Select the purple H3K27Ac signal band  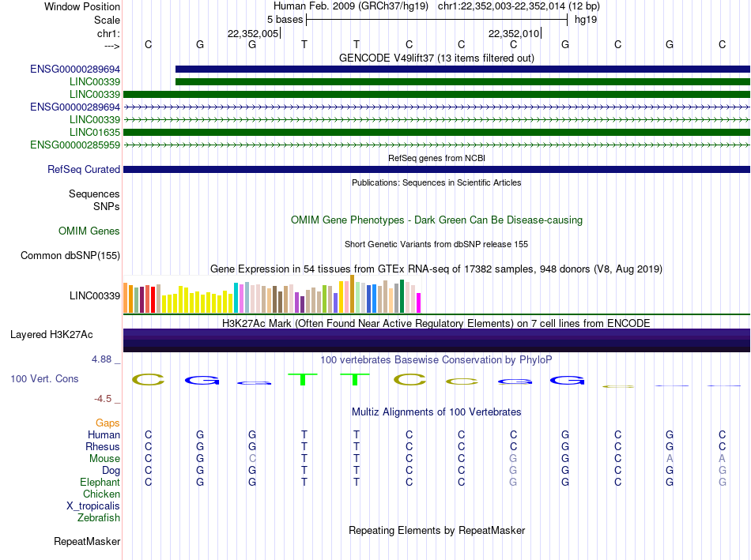point(436,340)
